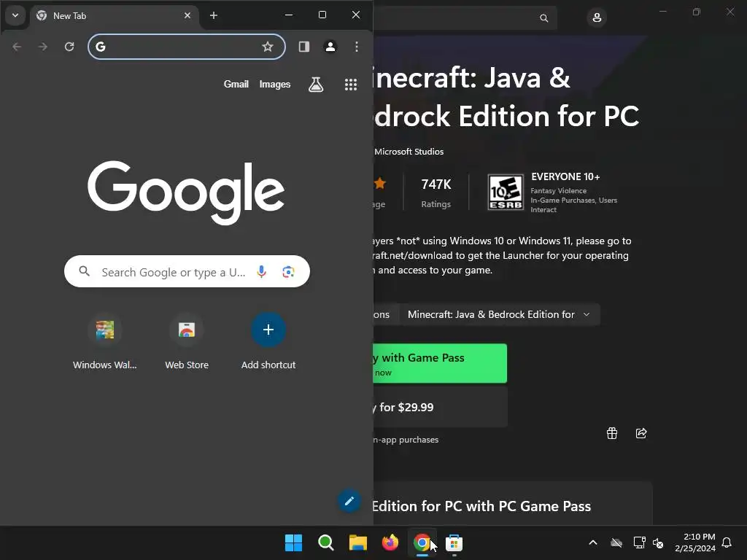Open the Microsoft Store account profile icon

coord(597,18)
